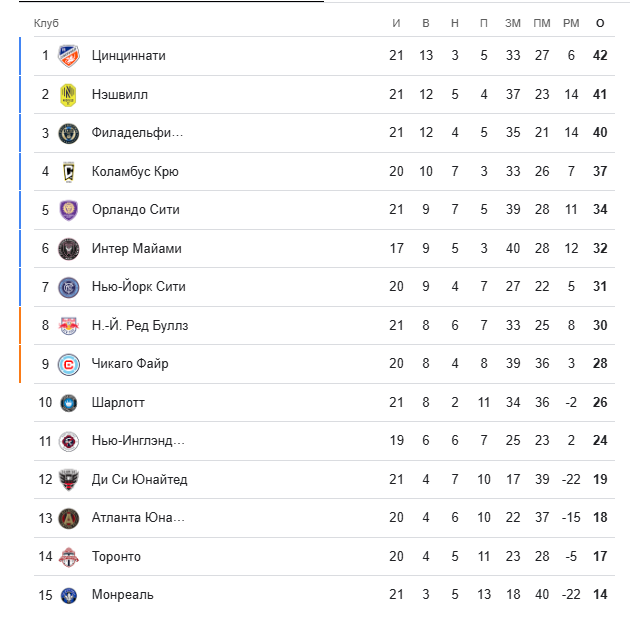Click the ЗМ goals scored header
The height and width of the screenshot is (621, 639).
coord(513,23)
